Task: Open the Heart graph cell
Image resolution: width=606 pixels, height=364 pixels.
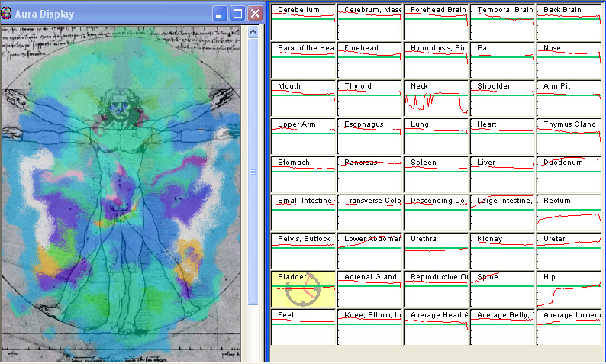Action: coord(503,137)
